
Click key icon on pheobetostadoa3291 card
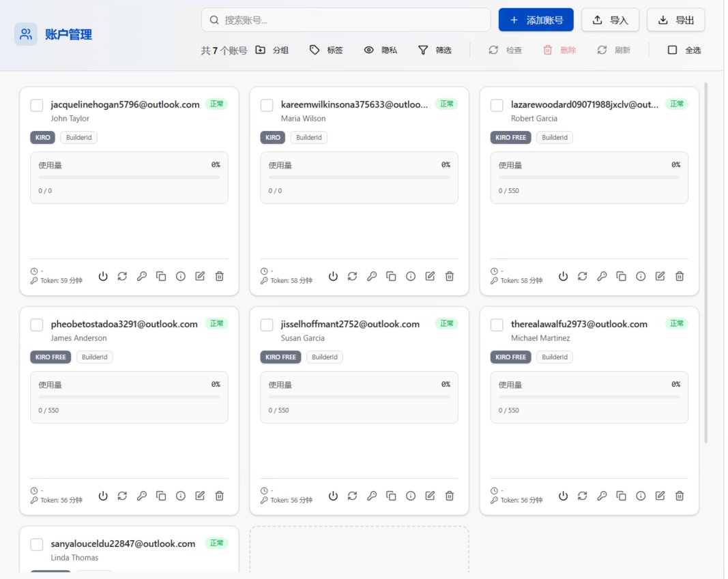click(x=142, y=496)
